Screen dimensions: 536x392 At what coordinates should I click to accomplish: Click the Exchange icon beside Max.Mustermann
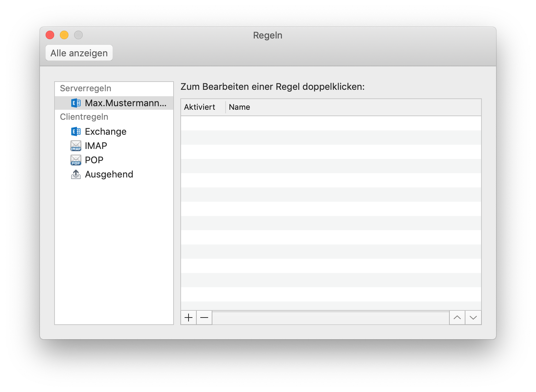[x=76, y=103]
